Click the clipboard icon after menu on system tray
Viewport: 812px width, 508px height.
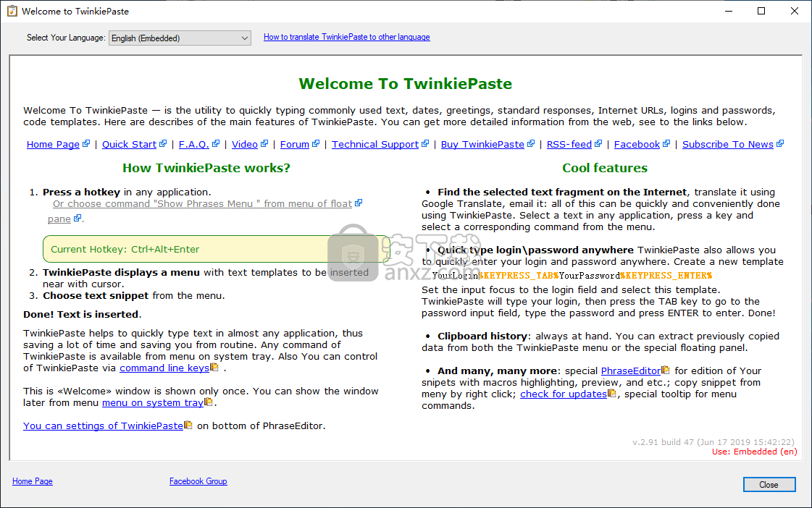coord(209,402)
